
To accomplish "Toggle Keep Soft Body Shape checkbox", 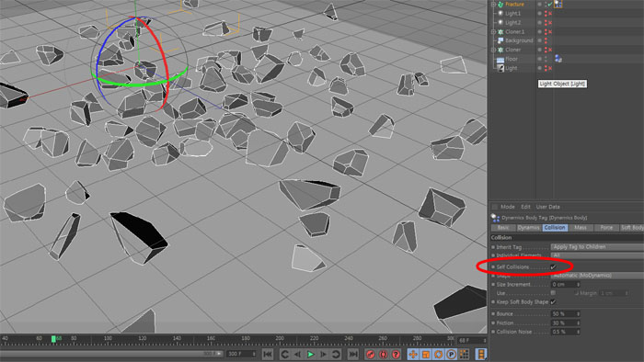I will click(553, 301).
